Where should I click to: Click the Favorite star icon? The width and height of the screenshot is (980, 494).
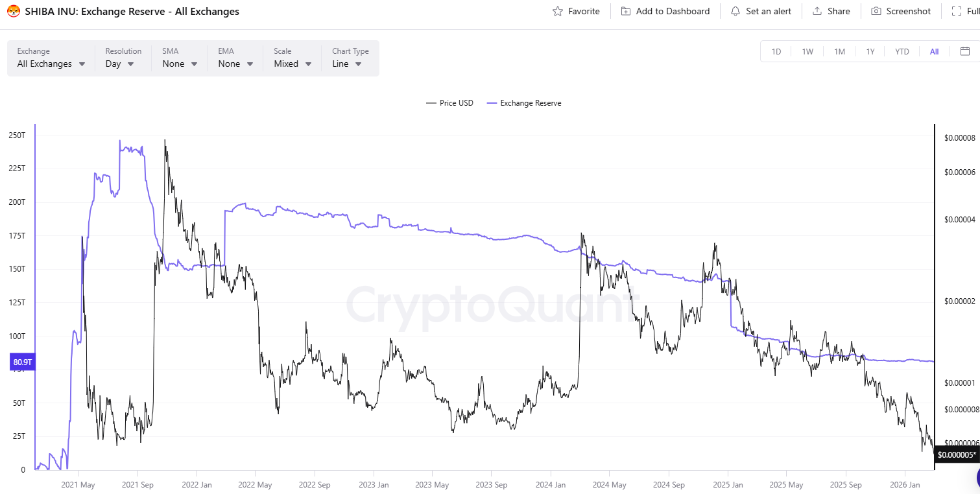[558, 11]
